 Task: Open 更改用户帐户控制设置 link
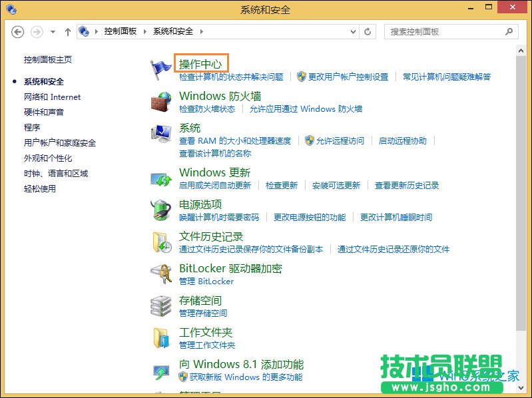(x=348, y=77)
